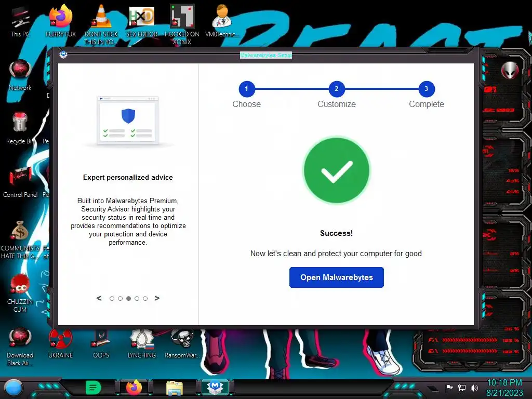Select the third carousel dot
The image size is (532, 399).
pyautogui.click(x=129, y=299)
